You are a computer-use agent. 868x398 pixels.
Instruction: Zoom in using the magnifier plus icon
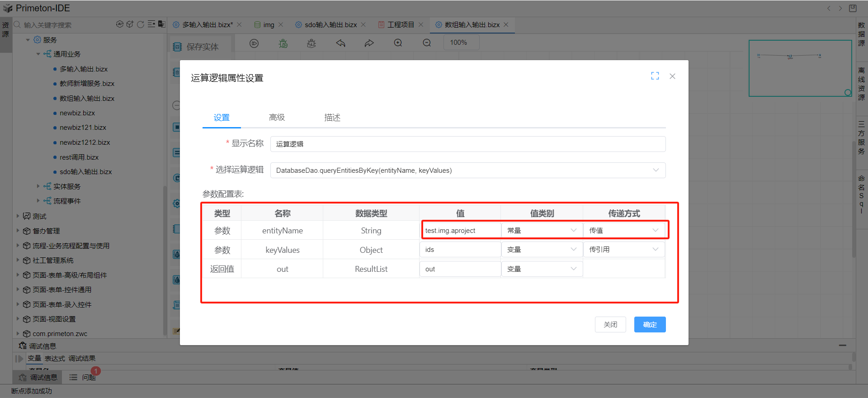[398, 43]
